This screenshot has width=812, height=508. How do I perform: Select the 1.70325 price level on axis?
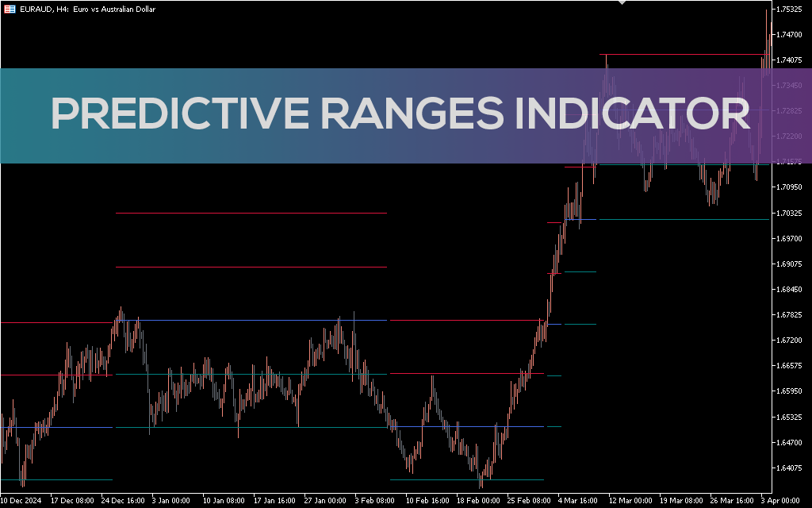(790, 214)
